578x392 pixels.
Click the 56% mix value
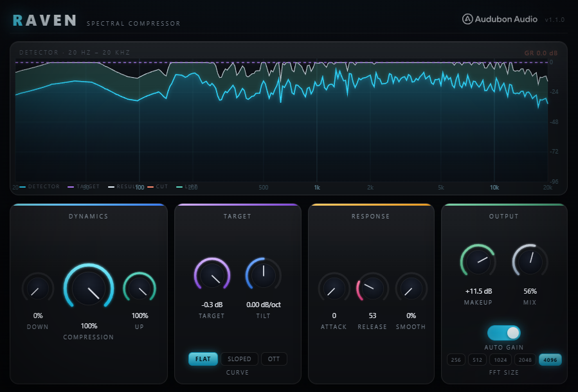530,291
